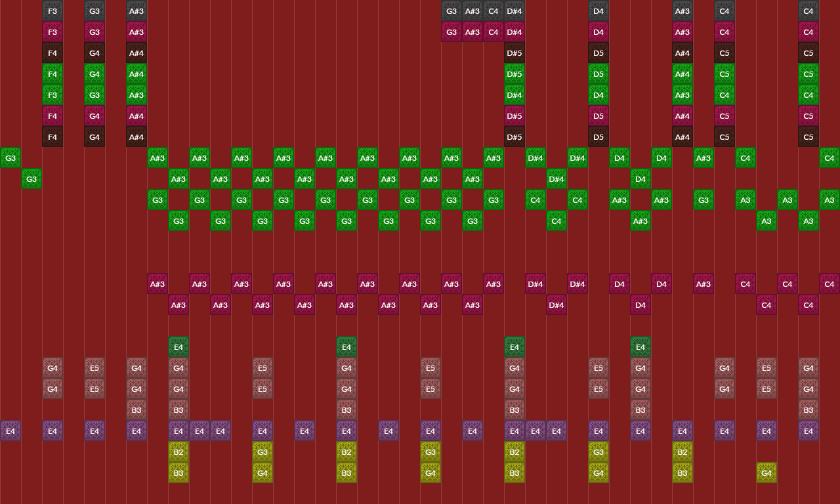Click the leftmost dark green E4 block
Viewport: 840px width, 504px height.
(178, 346)
